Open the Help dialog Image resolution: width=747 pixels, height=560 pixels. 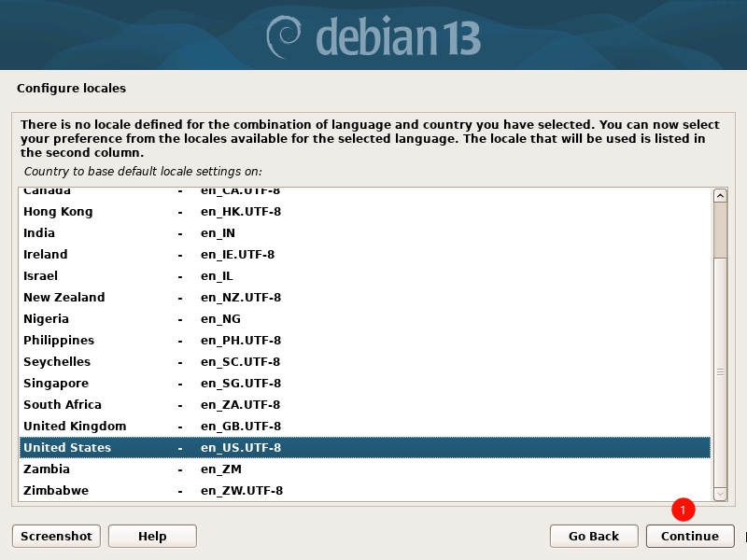[x=152, y=536]
